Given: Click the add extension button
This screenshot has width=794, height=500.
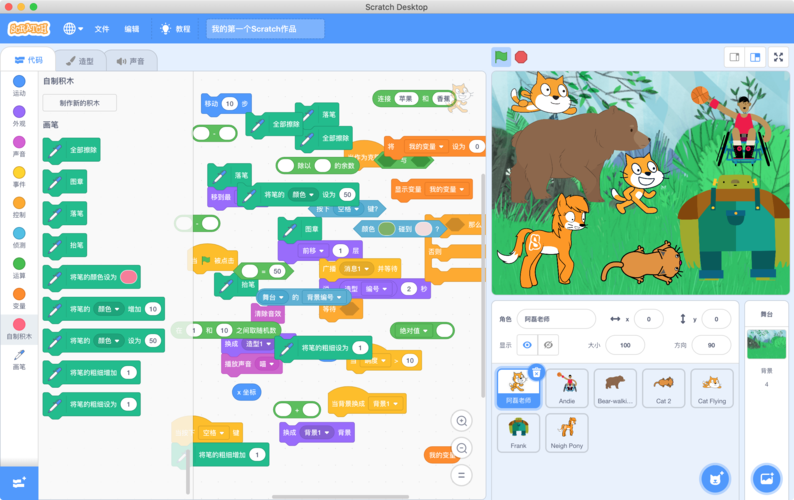Looking at the screenshot, I should pyautogui.click(x=19, y=483).
